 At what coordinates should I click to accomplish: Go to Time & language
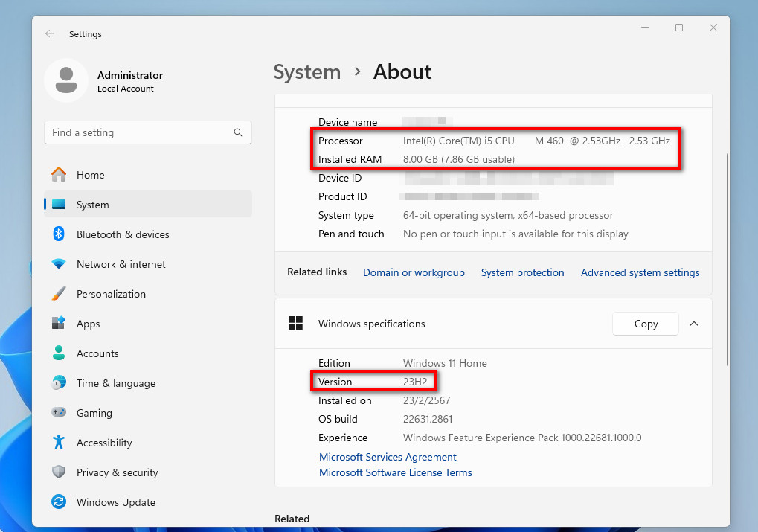point(148,383)
